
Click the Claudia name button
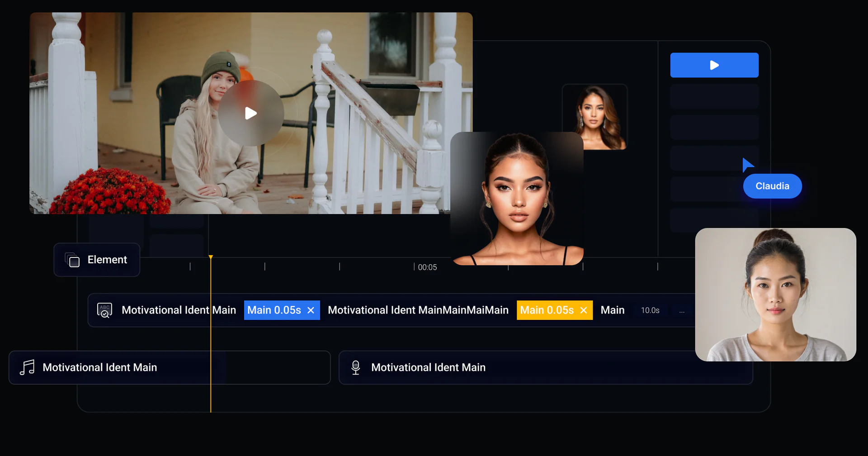point(772,185)
